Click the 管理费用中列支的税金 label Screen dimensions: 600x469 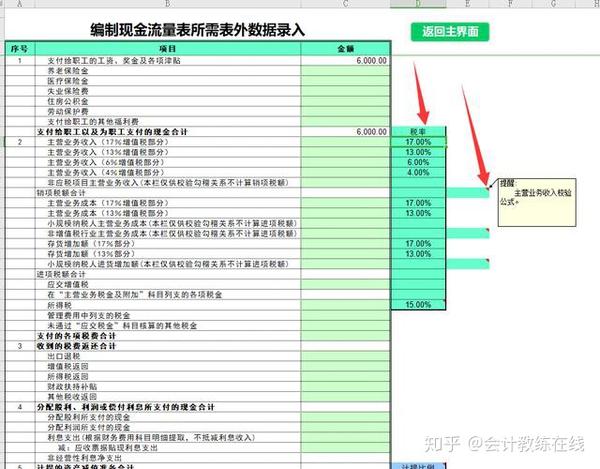pyautogui.click(x=89, y=315)
